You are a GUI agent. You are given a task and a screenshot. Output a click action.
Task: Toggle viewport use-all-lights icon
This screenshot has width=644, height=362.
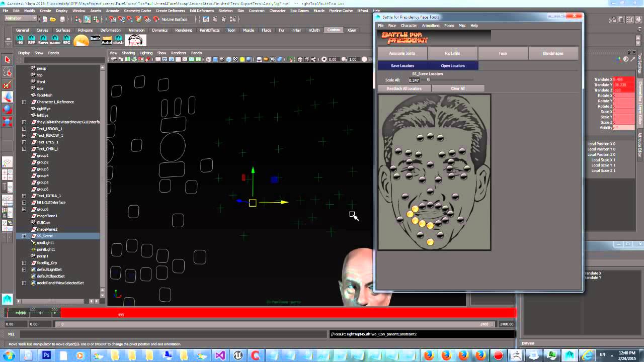click(x=242, y=59)
